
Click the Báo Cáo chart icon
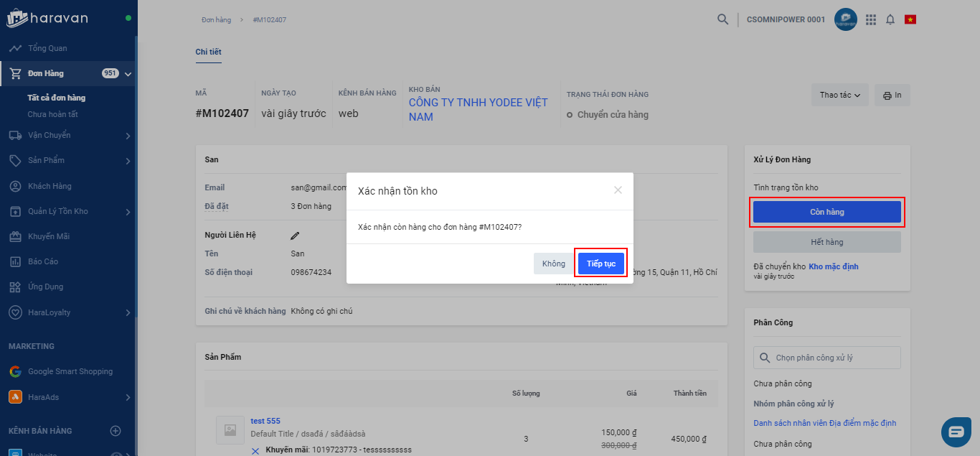[x=15, y=261]
